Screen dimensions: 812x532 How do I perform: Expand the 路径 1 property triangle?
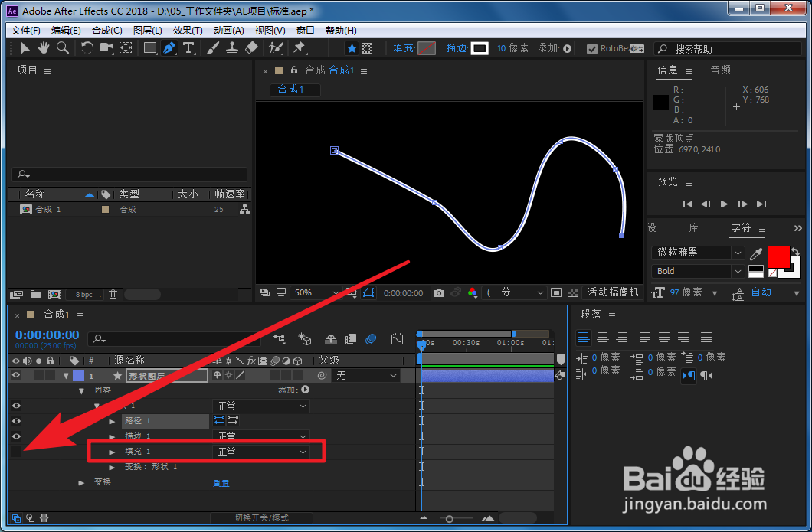112,421
